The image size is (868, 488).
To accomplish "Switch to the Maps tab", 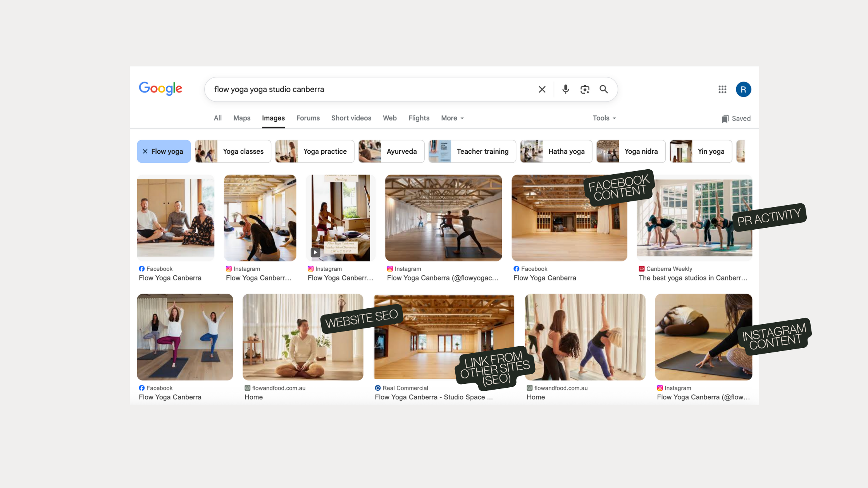I will 241,118.
